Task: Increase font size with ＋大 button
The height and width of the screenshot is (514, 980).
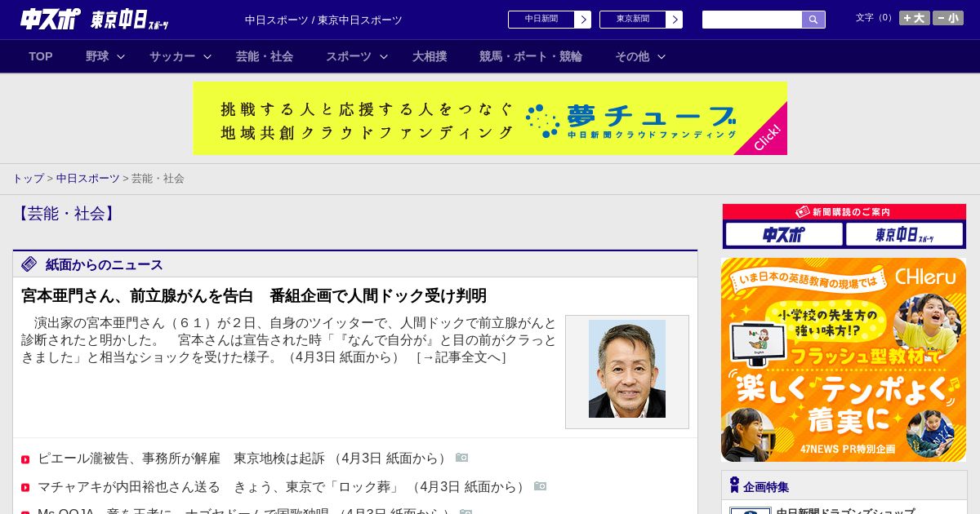Action: (915, 18)
